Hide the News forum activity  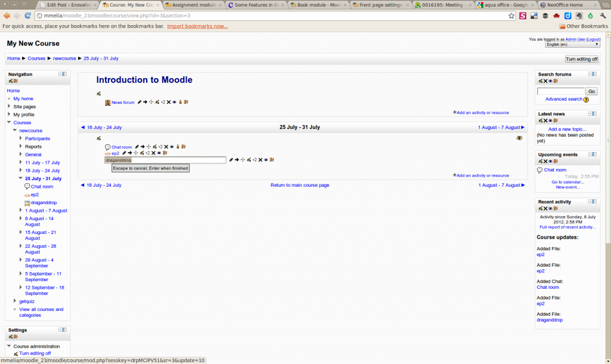174,102
